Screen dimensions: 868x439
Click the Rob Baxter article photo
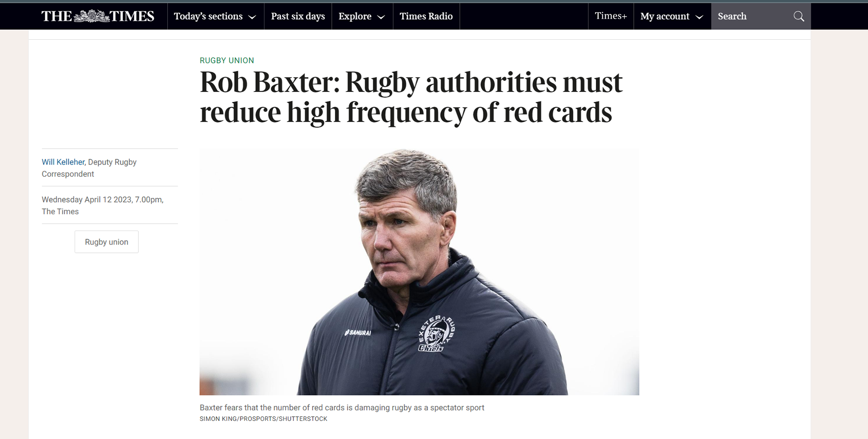pos(419,272)
